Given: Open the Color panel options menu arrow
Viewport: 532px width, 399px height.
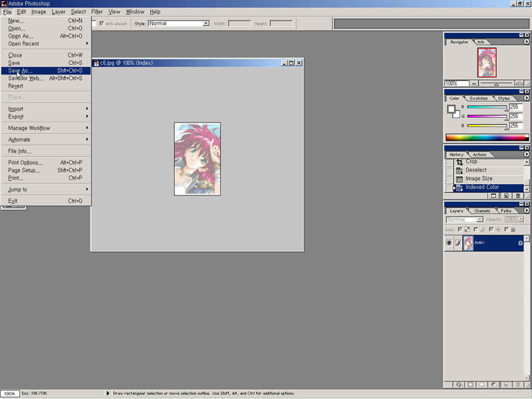Looking at the screenshot, I should click(526, 98).
